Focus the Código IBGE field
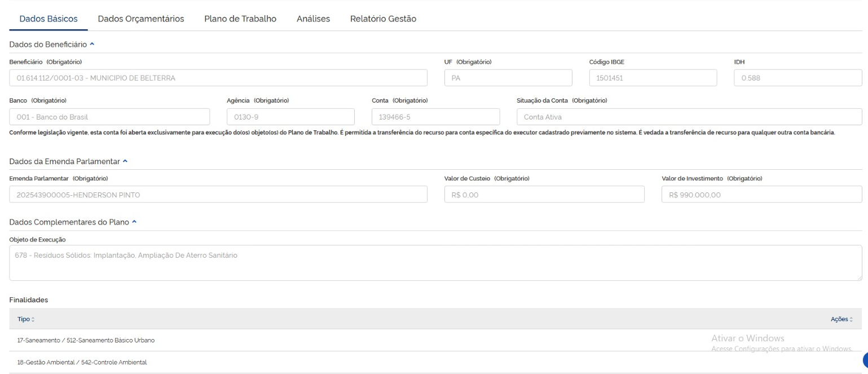 point(653,78)
